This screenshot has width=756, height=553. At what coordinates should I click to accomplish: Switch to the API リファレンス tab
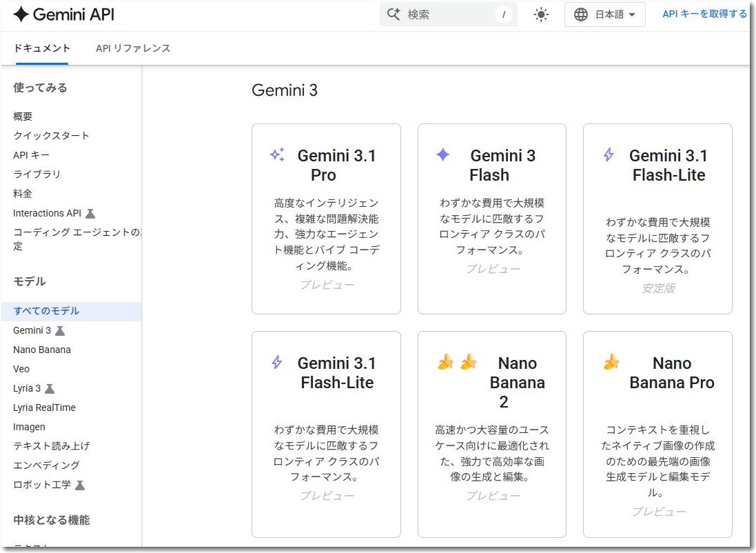click(133, 48)
